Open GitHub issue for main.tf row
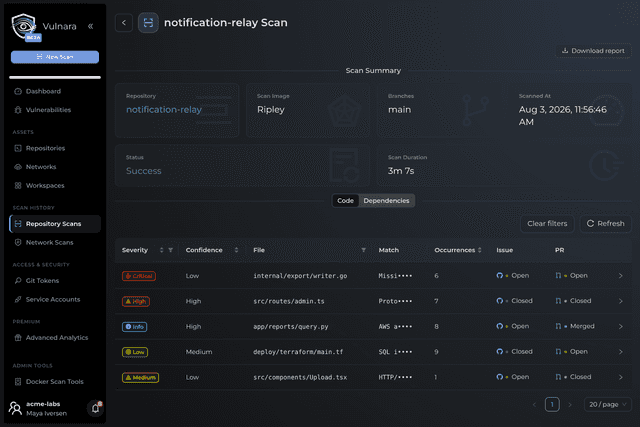Viewport: 640px width, 427px height. click(x=514, y=351)
